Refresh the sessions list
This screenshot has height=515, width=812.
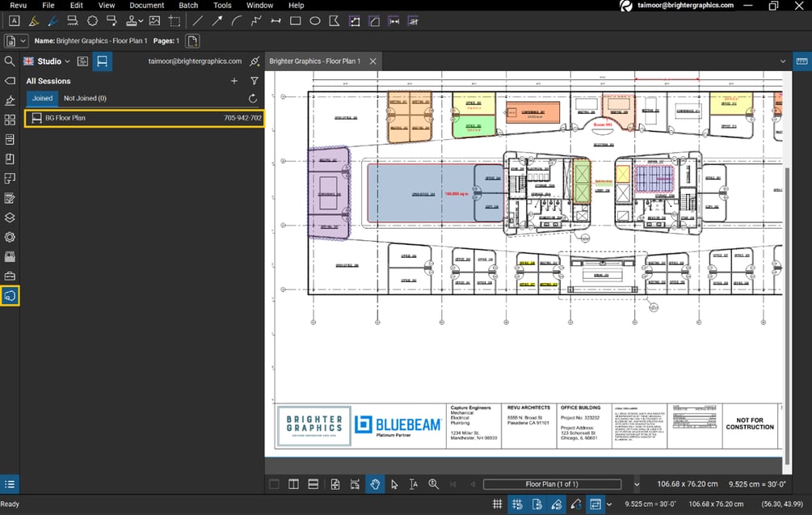253,98
